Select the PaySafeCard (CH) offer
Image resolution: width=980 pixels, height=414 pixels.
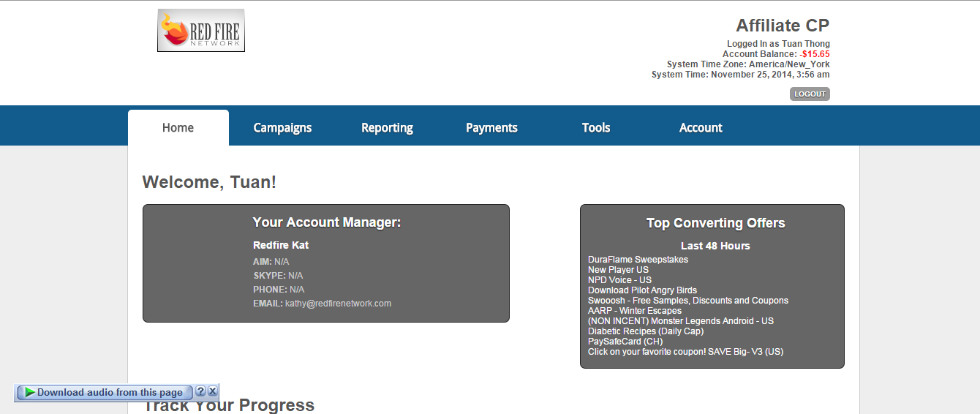click(625, 342)
